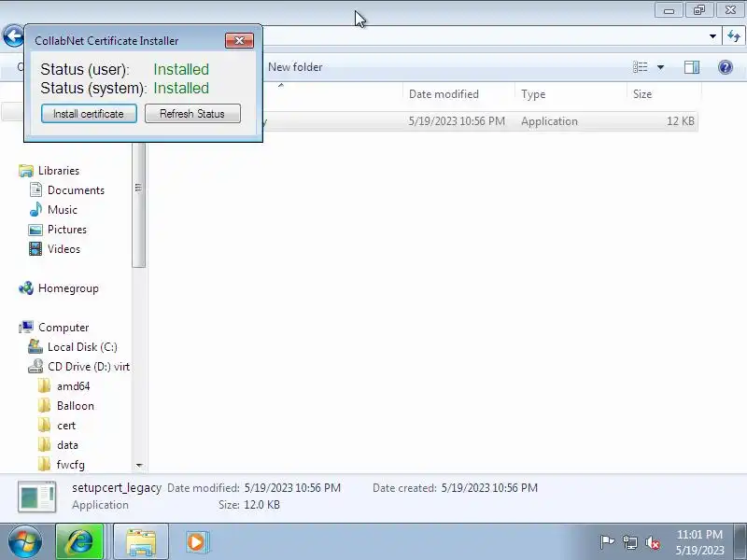Select Music library
747x560 pixels.
click(63, 209)
